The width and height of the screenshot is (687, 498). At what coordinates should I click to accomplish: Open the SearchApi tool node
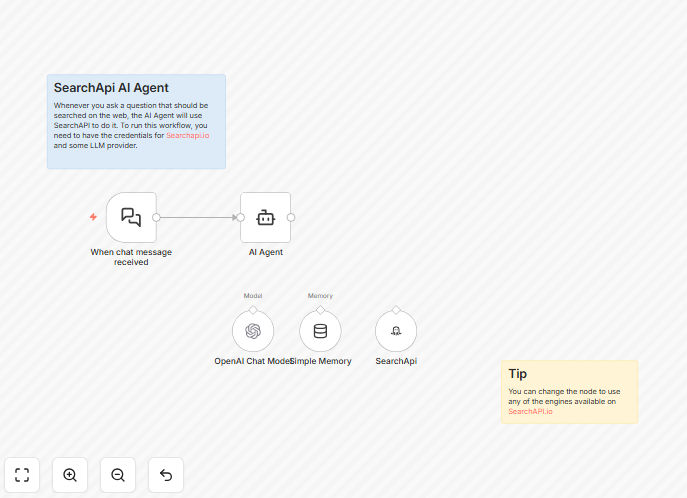[396, 331]
